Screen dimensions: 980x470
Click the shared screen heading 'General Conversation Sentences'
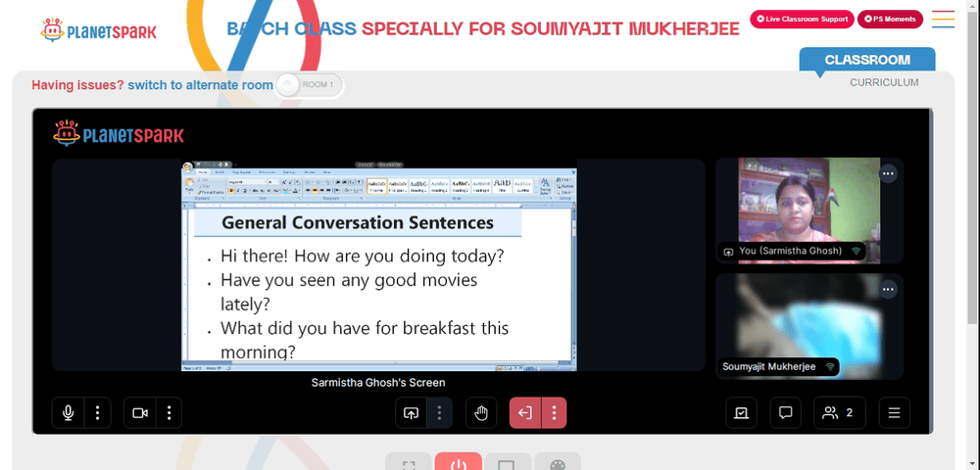click(x=358, y=223)
